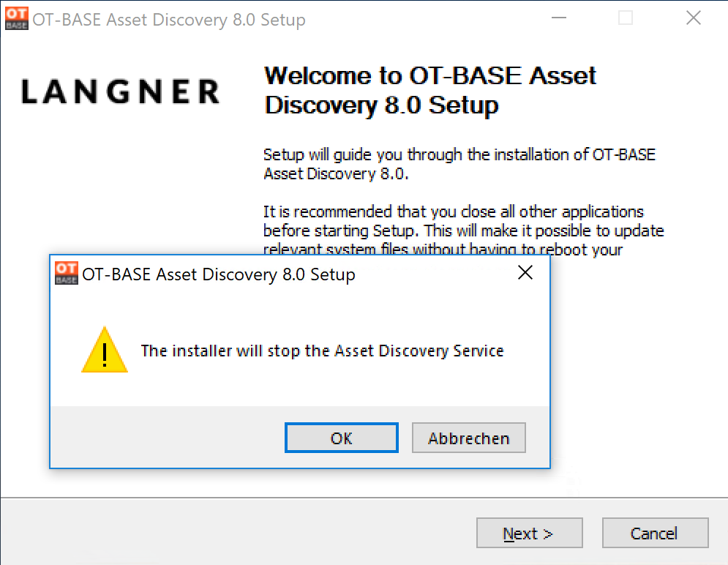Click the yellow warning triangle icon
728x565 pixels.
pos(105,350)
